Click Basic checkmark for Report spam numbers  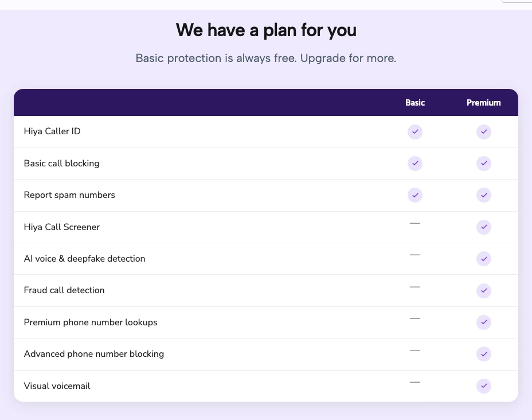pyautogui.click(x=415, y=195)
